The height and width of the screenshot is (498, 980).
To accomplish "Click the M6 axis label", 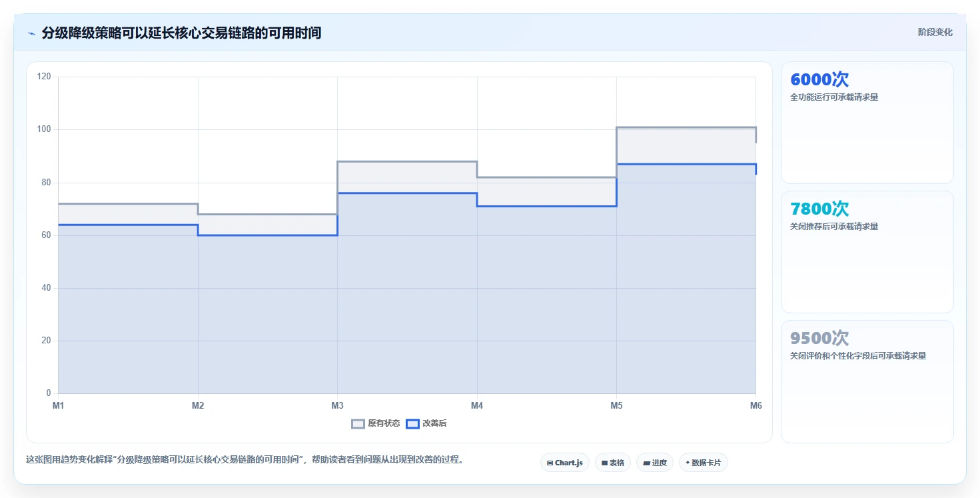I will (755, 405).
